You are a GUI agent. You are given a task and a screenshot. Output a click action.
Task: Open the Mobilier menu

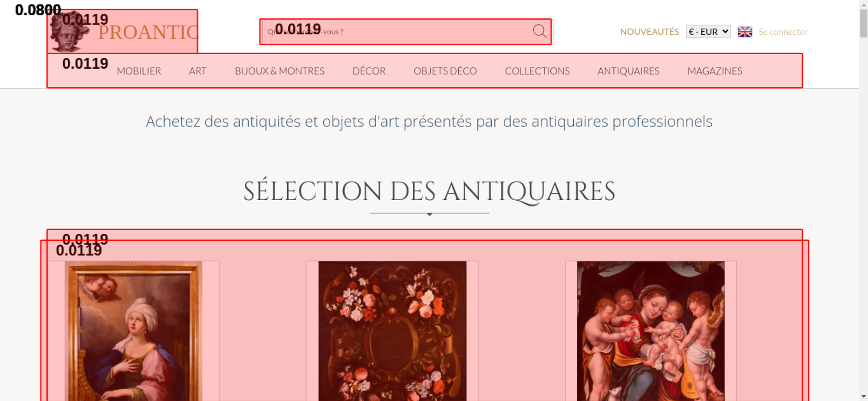(x=139, y=71)
